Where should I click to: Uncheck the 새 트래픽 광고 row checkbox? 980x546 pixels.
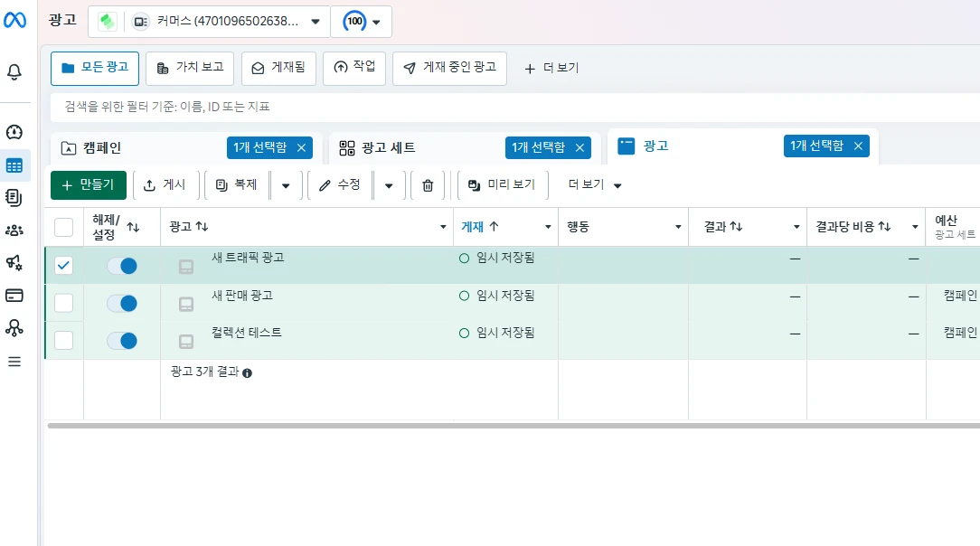click(x=64, y=266)
